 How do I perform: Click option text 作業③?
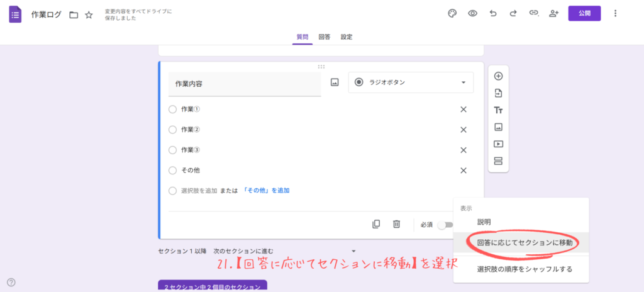point(191,150)
